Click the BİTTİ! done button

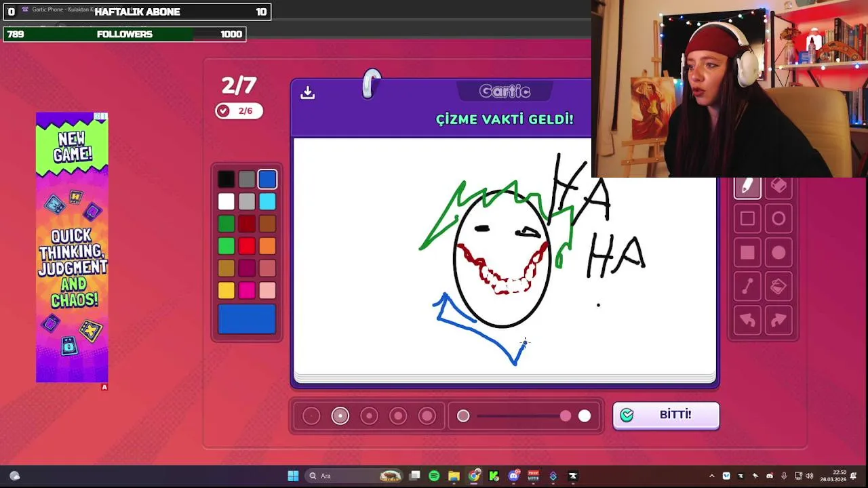(x=666, y=415)
